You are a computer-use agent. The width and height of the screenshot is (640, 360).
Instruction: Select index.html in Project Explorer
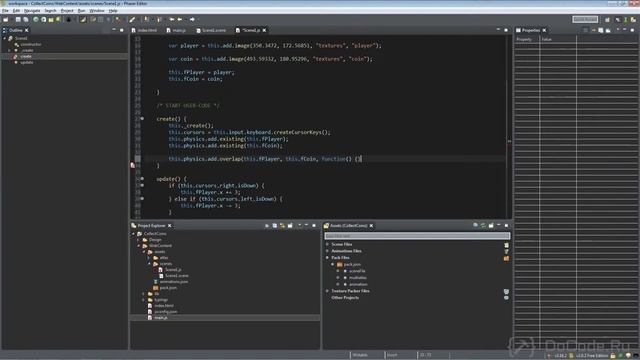164,306
